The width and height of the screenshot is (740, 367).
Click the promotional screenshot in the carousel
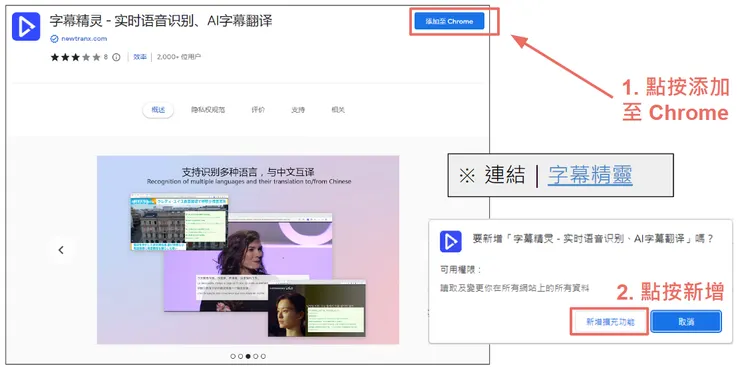pyautogui.click(x=248, y=250)
